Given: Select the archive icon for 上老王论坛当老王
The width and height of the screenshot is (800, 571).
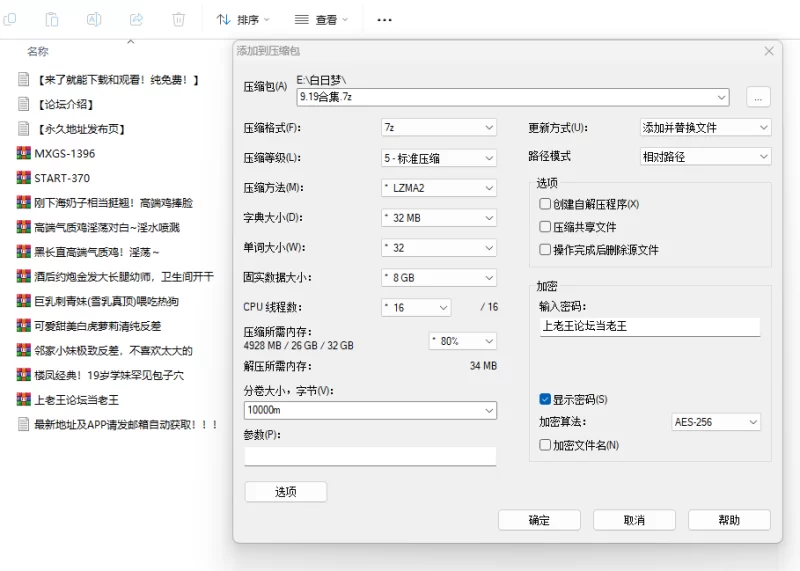Looking at the screenshot, I should tap(23, 399).
